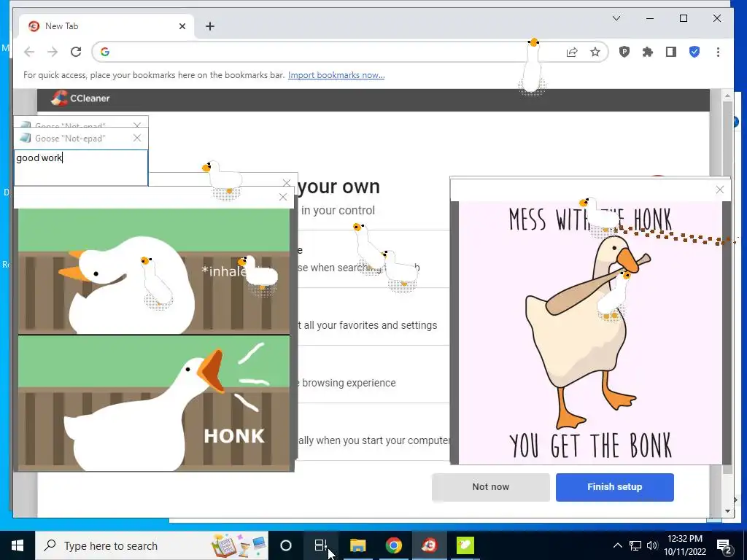
Task: Open the shield P extension icon
Action: click(624, 52)
